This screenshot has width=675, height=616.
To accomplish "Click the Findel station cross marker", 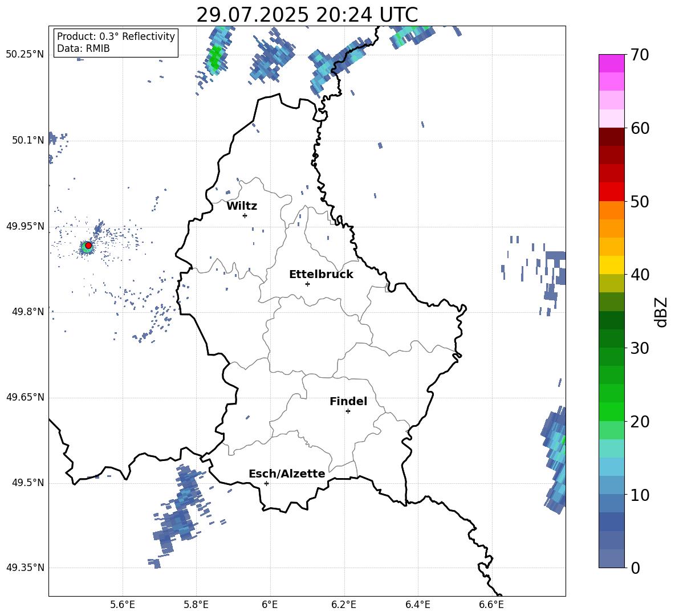I will pyautogui.click(x=348, y=411).
